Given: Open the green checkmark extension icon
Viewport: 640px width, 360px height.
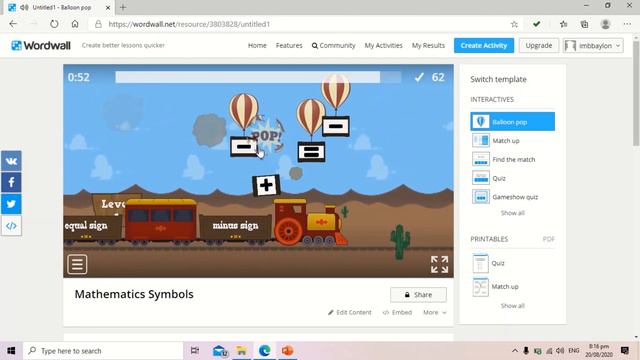Looking at the screenshot, I should click(x=536, y=24).
